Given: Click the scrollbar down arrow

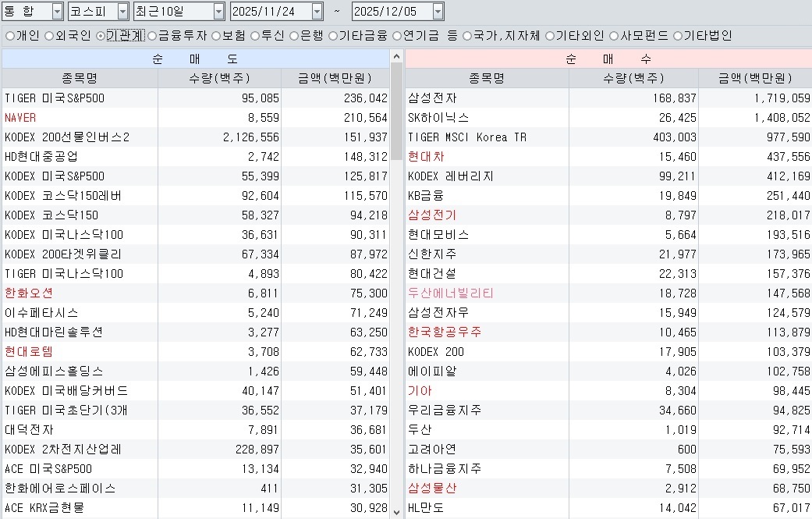Looking at the screenshot, I should point(397,513).
